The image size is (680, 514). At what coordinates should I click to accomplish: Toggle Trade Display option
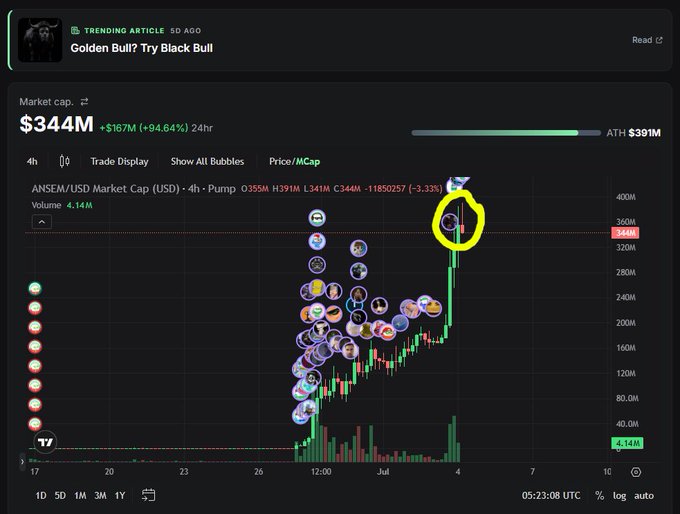[x=119, y=161]
